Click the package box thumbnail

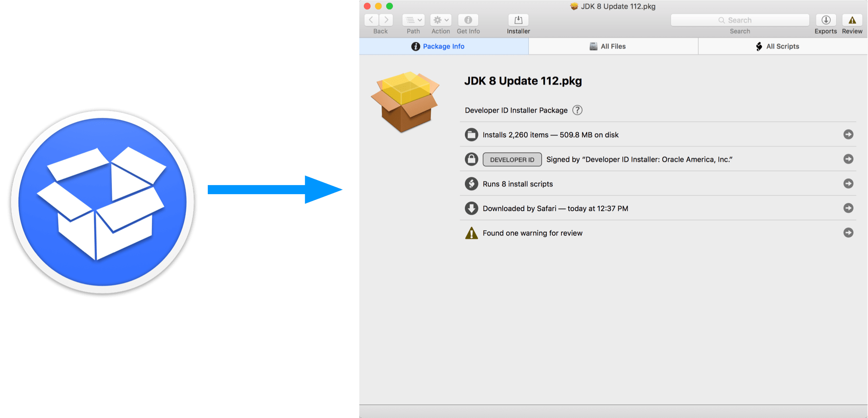(x=405, y=102)
